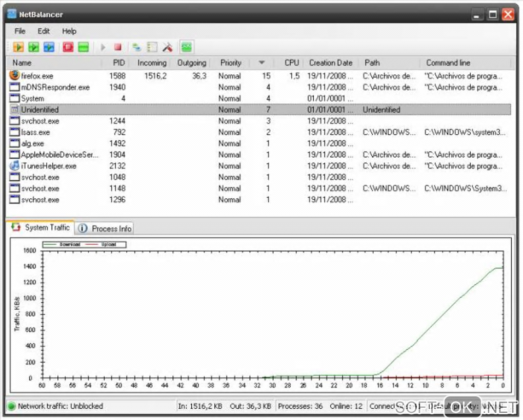Viewport: 523px width, 420px height.
Task: Click the green bars toolbar icon
Action: pos(84,47)
